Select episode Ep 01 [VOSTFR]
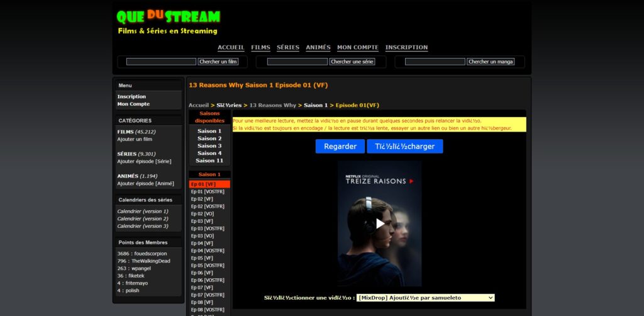644x316 pixels. pos(208,191)
